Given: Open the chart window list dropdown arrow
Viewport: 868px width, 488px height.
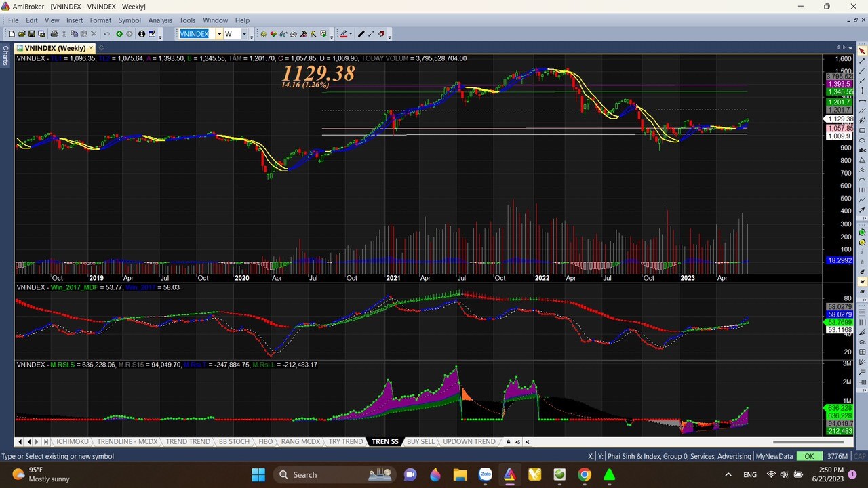Looking at the screenshot, I should coord(849,47).
